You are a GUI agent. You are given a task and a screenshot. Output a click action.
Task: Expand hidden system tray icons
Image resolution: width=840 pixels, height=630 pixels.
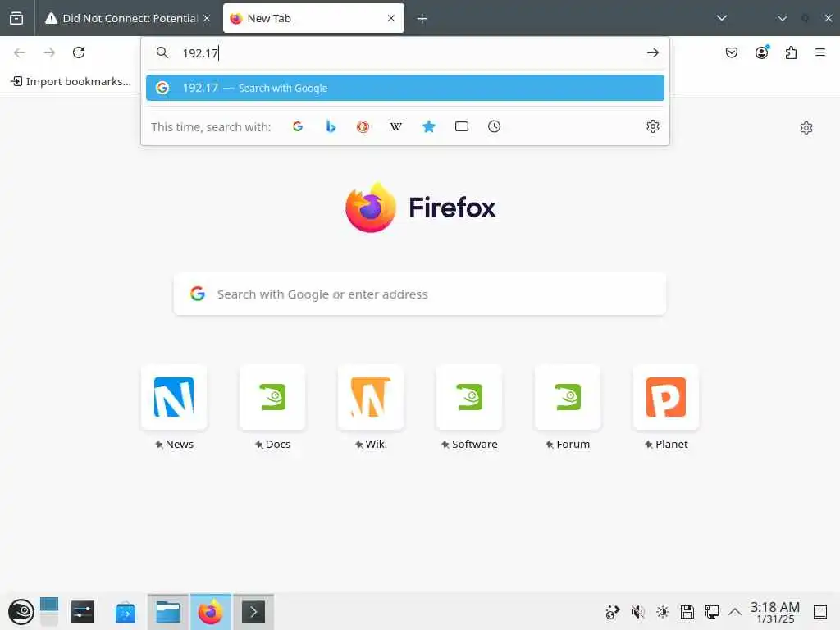[735, 612]
